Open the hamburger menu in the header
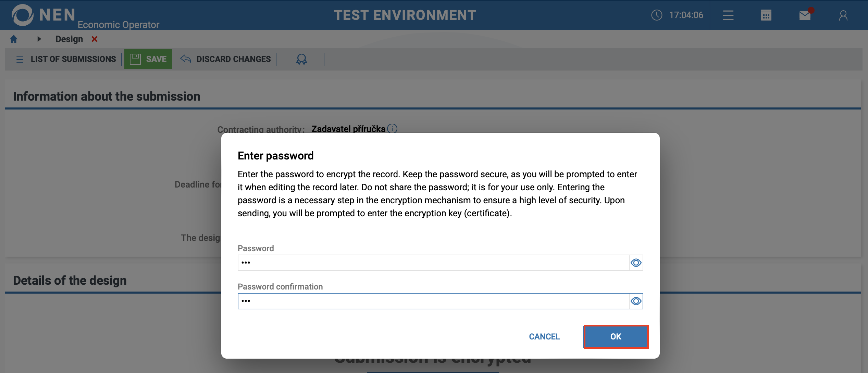 coord(728,15)
